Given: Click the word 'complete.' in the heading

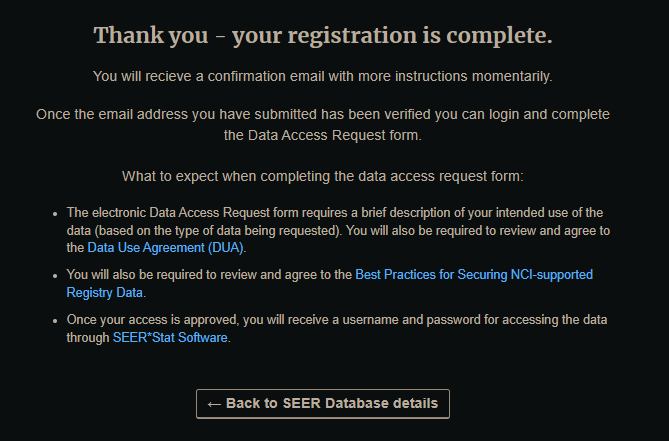Looking at the screenshot, I should coord(500,36).
